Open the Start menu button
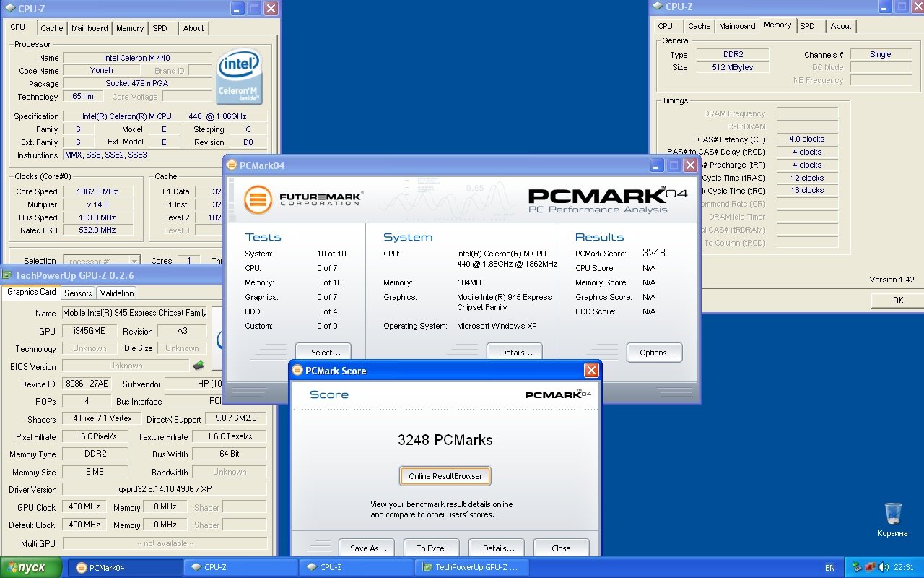 point(31,567)
